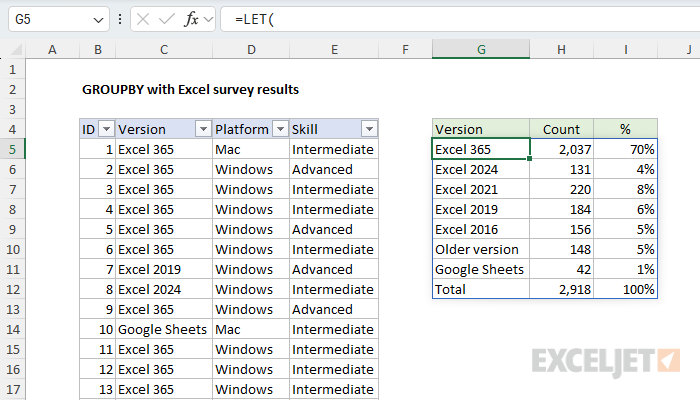The width and height of the screenshot is (700, 400).
Task: Click 'Mac' platform cell in row 5
Action: coord(251,150)
